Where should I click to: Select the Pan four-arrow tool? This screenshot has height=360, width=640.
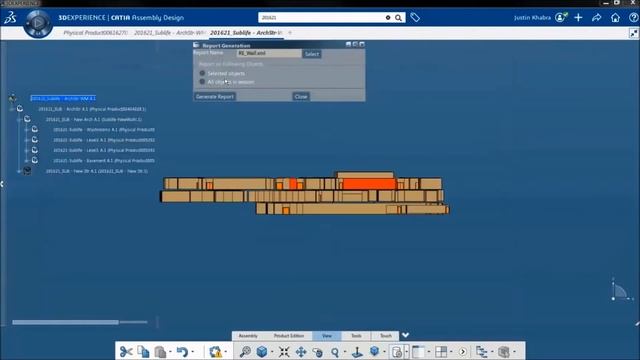(301, 351)
